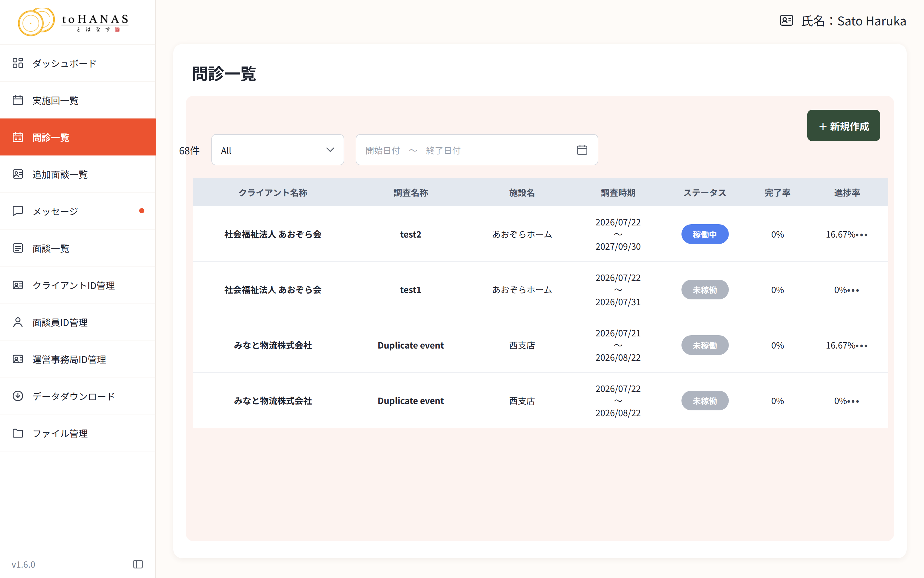Click the 面談員ID管理 person icon
This screenshot has width=924, height=578.
18,322
